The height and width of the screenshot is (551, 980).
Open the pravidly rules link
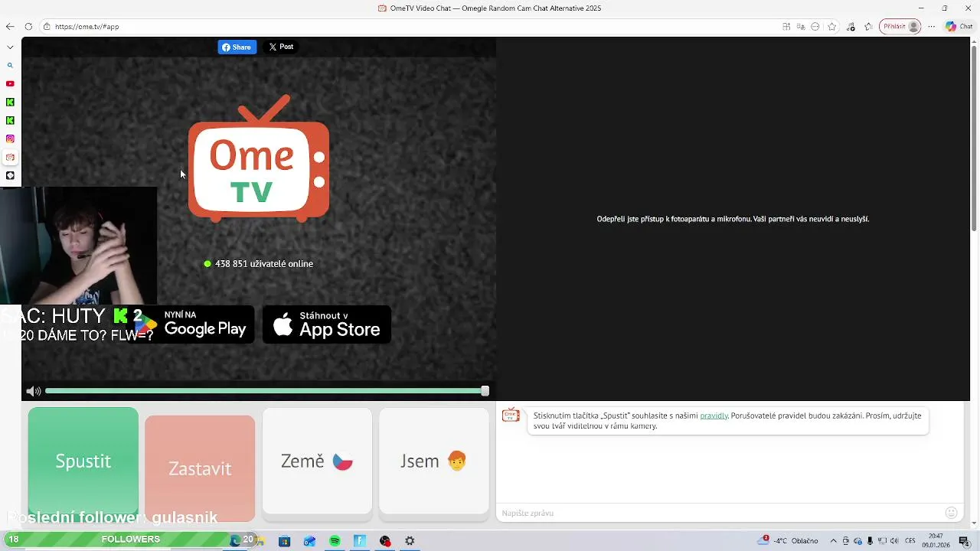click(x=714, y=416)
